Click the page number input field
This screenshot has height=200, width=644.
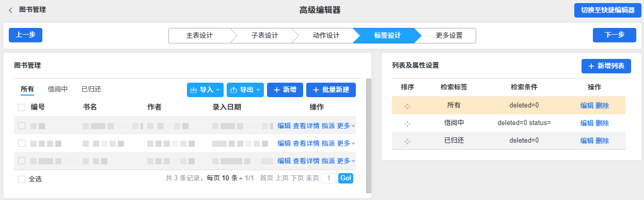pyautogui.click(x=328, y=178)
